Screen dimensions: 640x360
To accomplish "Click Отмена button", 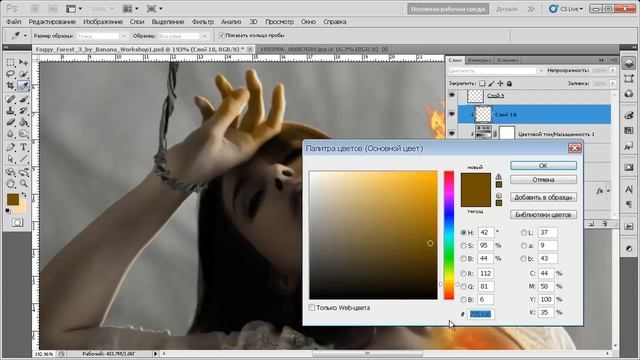I will click(543, 180).
